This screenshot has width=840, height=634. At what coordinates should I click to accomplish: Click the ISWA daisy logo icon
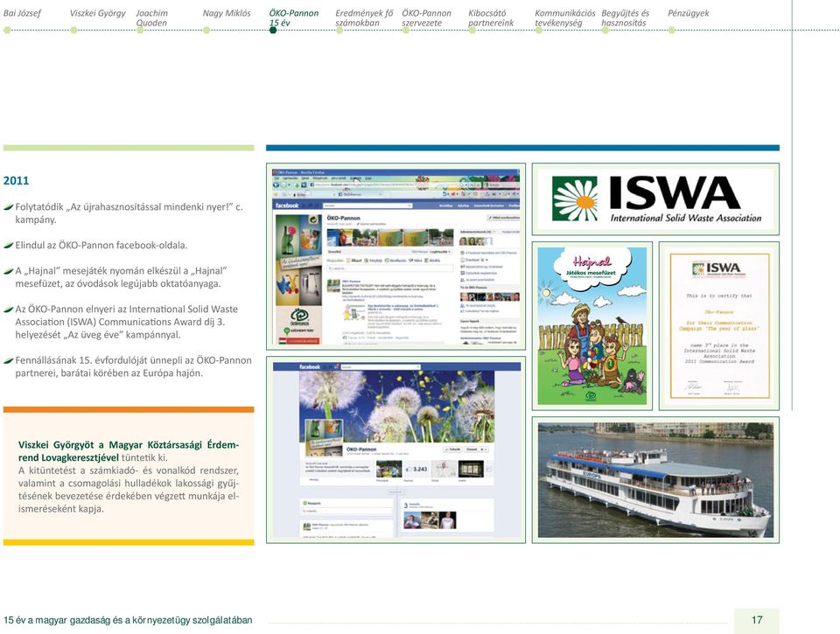tap(576, 199)
